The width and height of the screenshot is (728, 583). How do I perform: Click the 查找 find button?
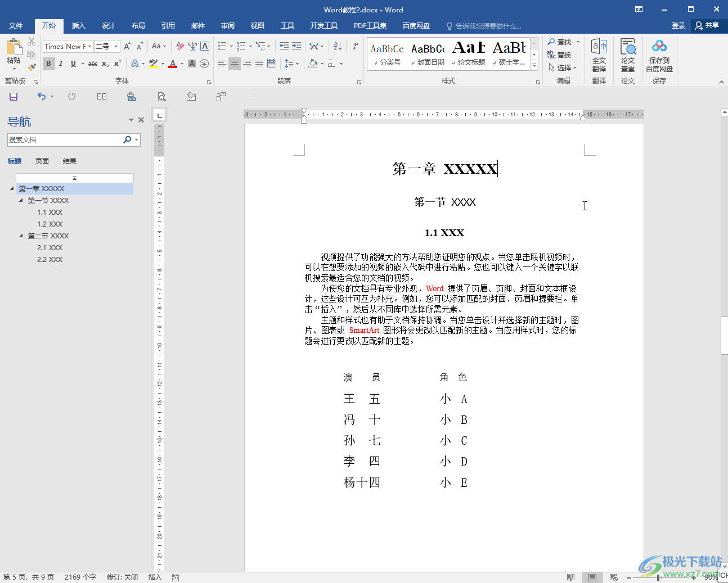559,42
